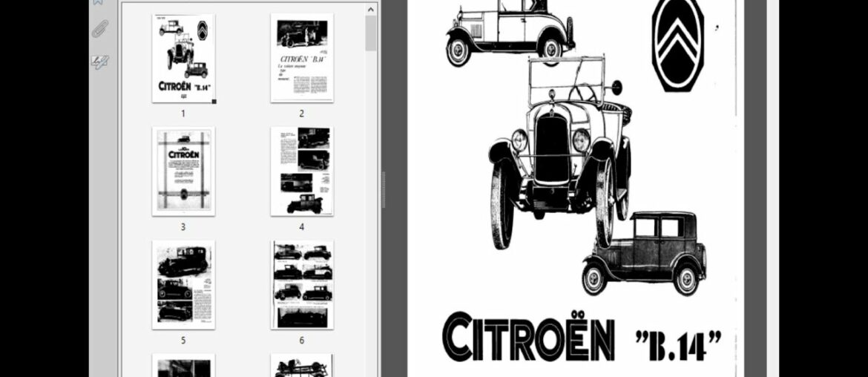Click page number label "6"
The width and height of the screenshot is (868, 377).
302,341
